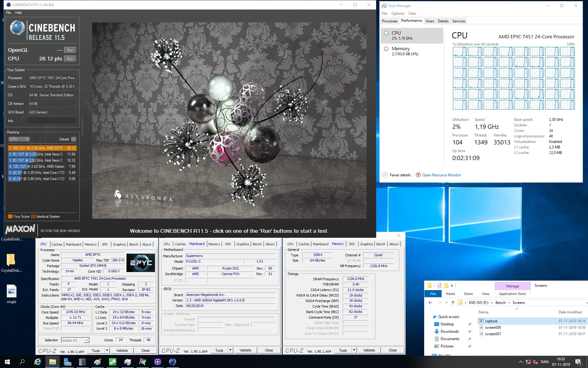Select the Memory item in Task Manager sidebar
588x368 pixels.
coord(412,51)
